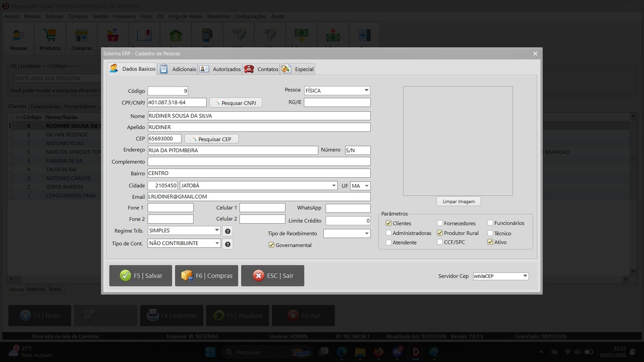This screenshot has height=362, width=644.
Task: Open the Especial tab
Action: (297, 69)
